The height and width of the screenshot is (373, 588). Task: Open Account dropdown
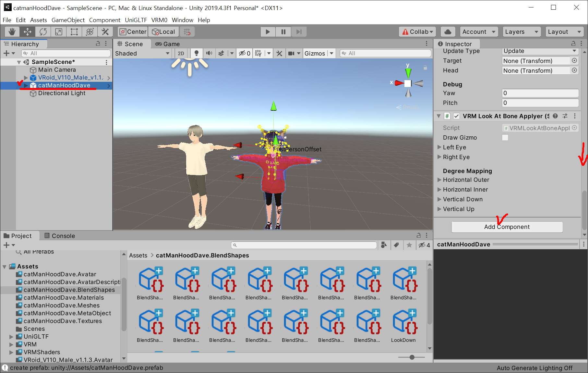[x=479, y=32]
